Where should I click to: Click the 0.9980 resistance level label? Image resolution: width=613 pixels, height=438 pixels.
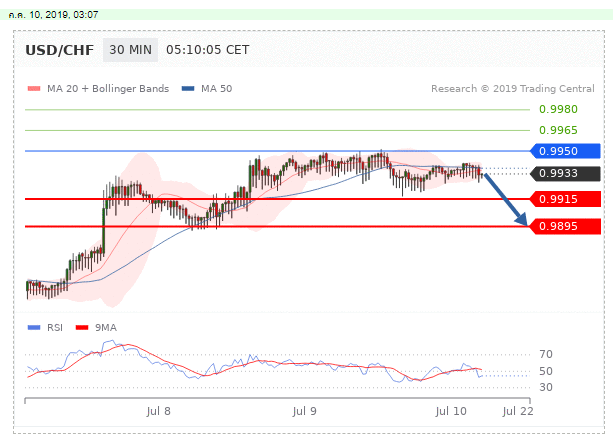558,109
